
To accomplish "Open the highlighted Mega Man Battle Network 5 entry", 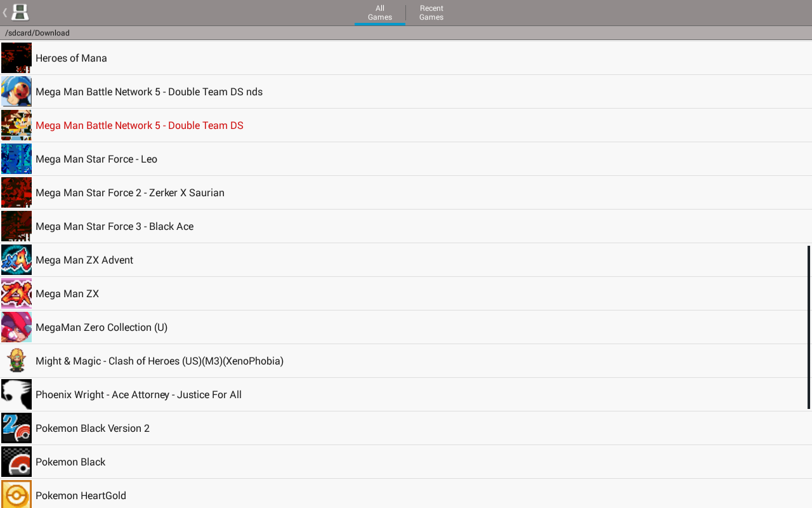I will (139, 125).
